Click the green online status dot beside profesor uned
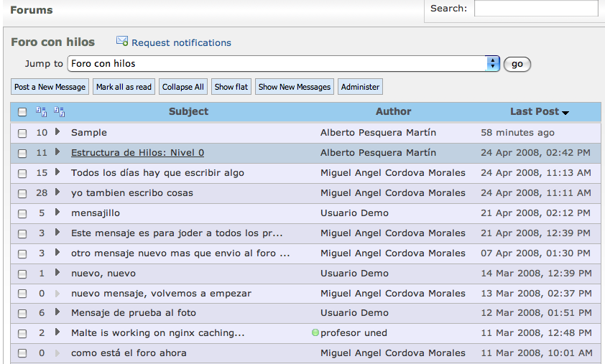This screenshot has width=605, height=364. click(315, 333)
